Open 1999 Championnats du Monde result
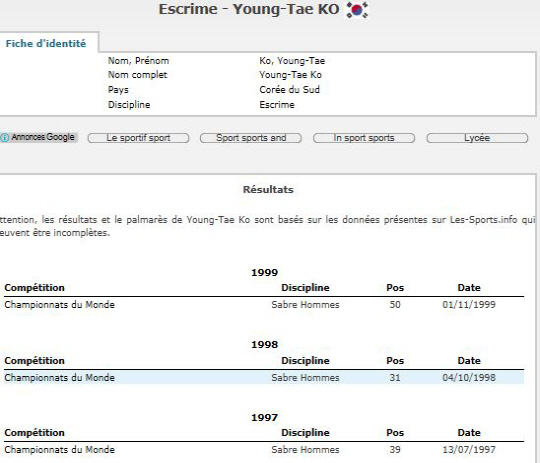Screen dimensions: 540x463 (x=60, y=305)
